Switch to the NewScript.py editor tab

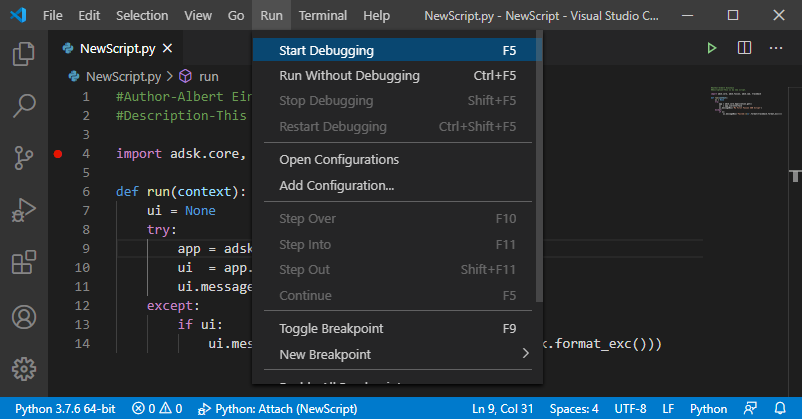(x=117, y=48)
